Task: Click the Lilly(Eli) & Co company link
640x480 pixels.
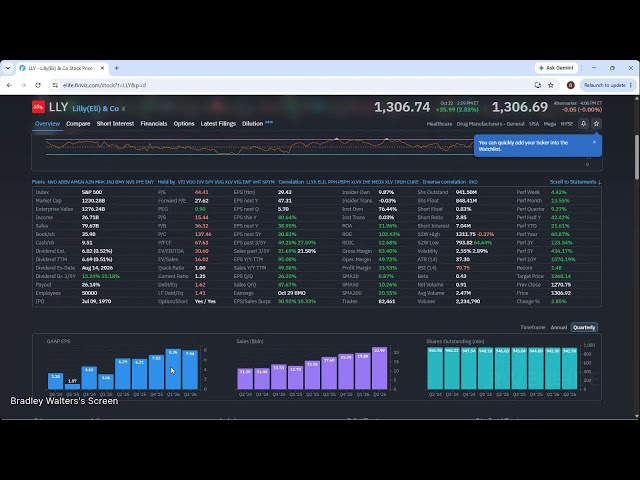Action: 96,109
